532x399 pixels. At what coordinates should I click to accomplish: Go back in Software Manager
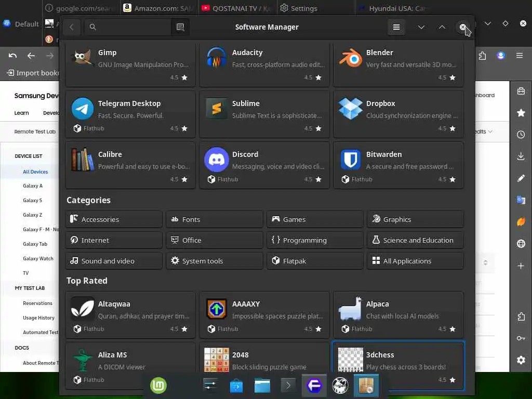pos(72,27)
